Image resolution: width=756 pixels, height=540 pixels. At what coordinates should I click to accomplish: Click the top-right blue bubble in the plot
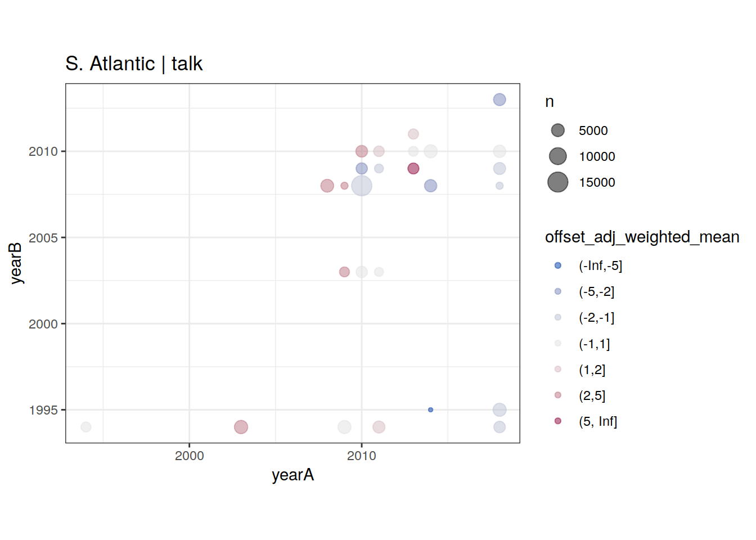point(499,100)
